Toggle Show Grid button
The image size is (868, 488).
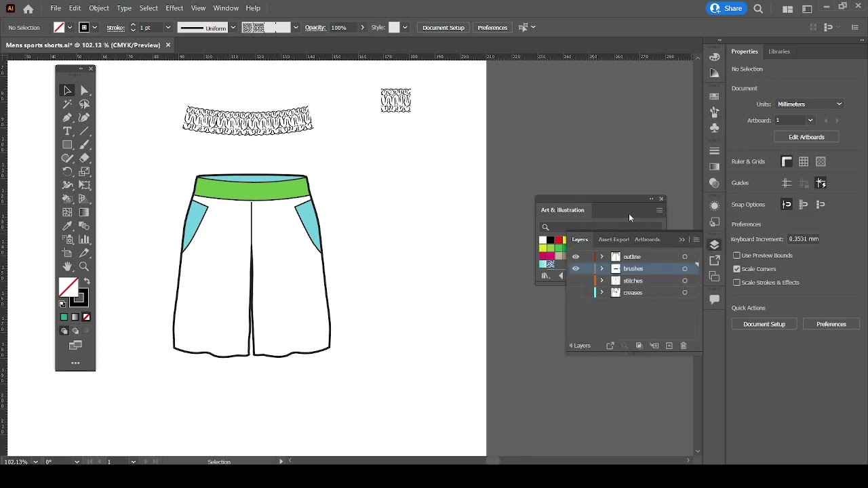point(804,162)
